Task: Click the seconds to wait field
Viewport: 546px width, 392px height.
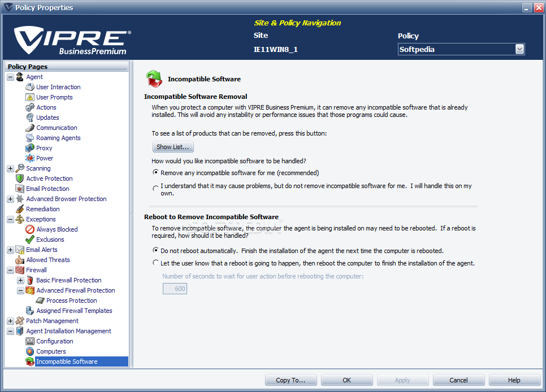Action: coord(175,289)
